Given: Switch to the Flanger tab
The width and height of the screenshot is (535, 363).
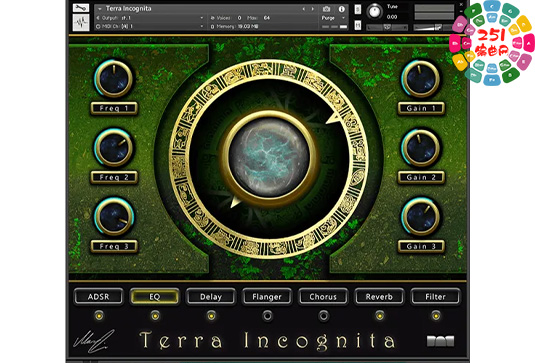Looking at the screenshot, I should point(267,296).
